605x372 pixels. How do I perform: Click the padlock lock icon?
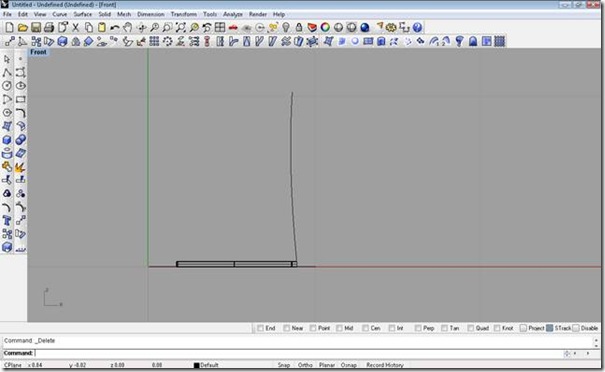(299, 27)
